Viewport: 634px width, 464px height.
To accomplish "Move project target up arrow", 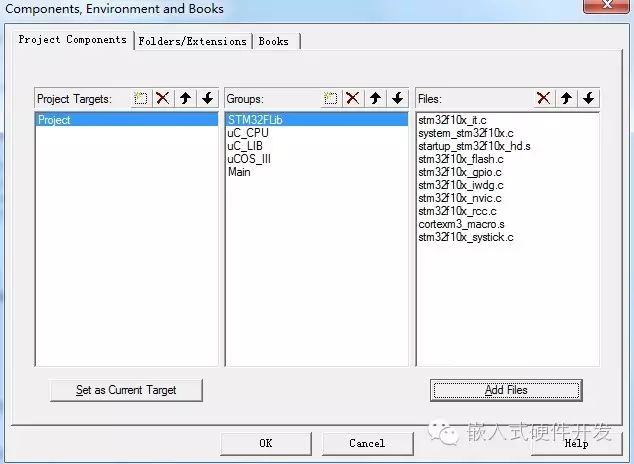I will (186, 98).
